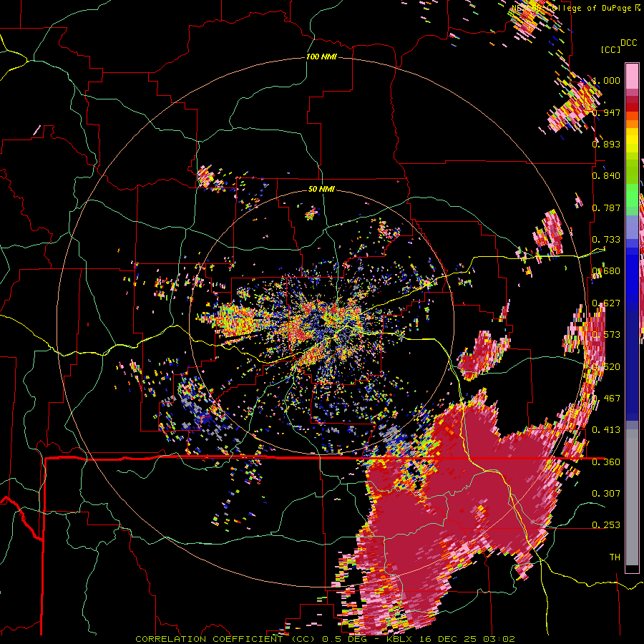Click the 0.840 legend value
Viewport: 644px width, 644px height.
(x=606, y=175)
